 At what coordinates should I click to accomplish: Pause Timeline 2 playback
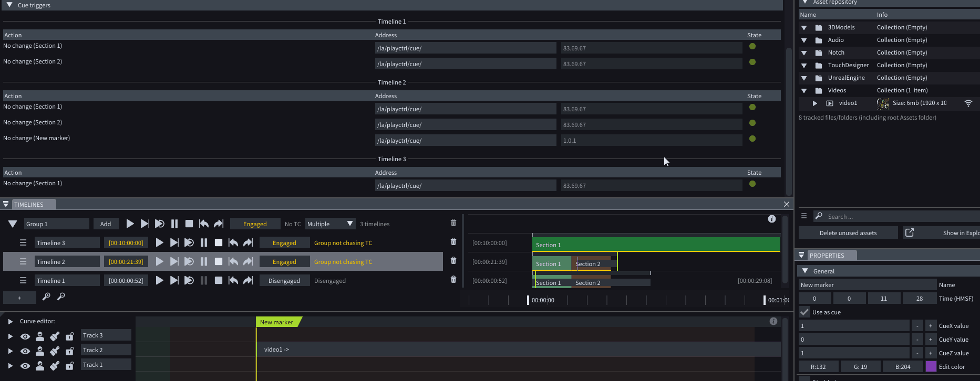click(x=204, y=262)
